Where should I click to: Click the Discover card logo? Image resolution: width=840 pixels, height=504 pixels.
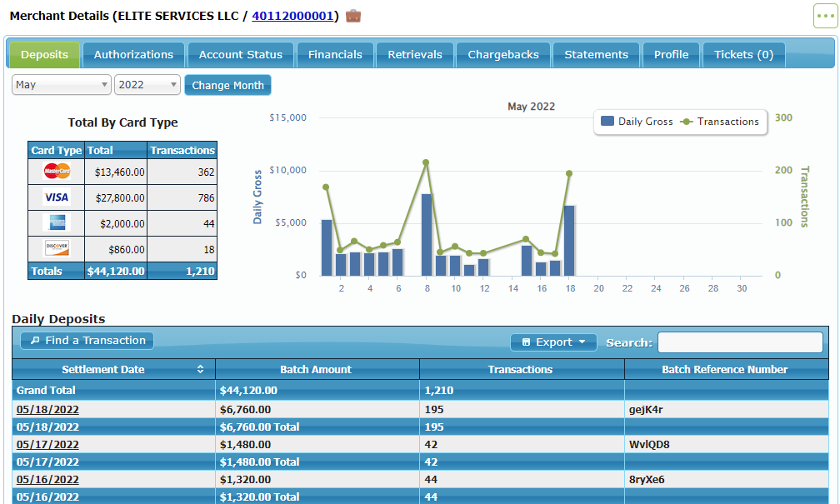click(x=57, y=248)
